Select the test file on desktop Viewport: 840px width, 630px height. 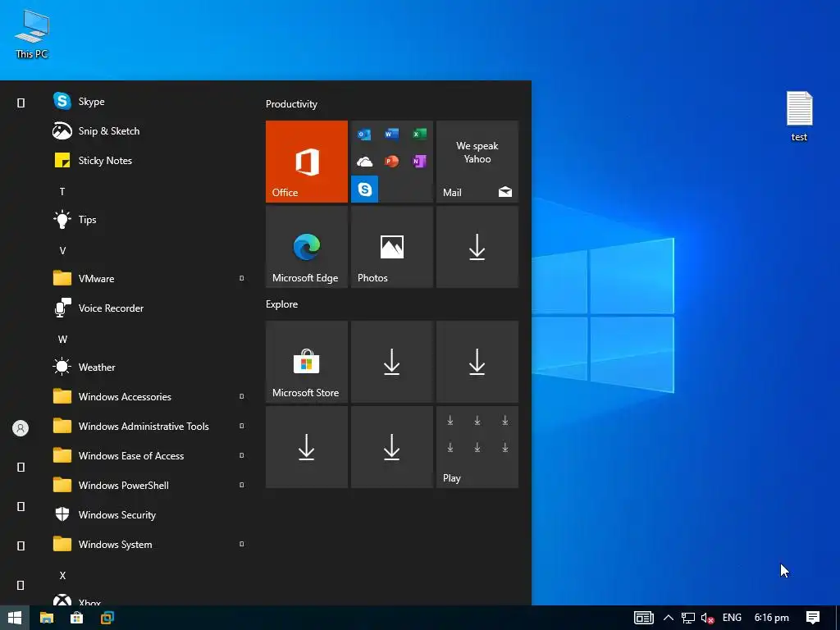(799, 116)
